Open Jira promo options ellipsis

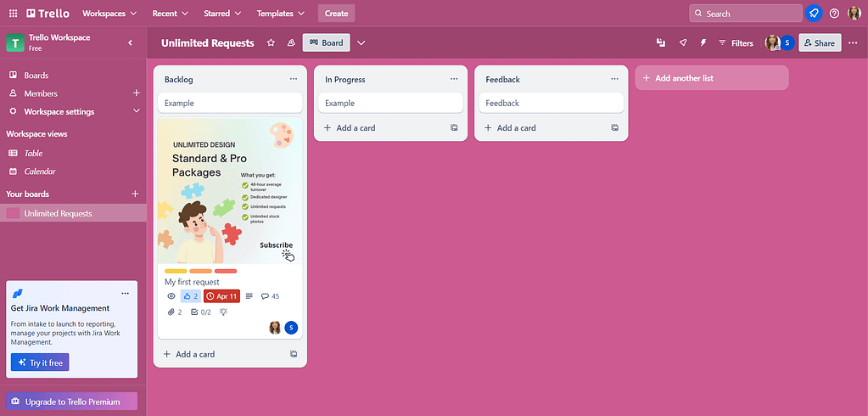pos(125,293)
